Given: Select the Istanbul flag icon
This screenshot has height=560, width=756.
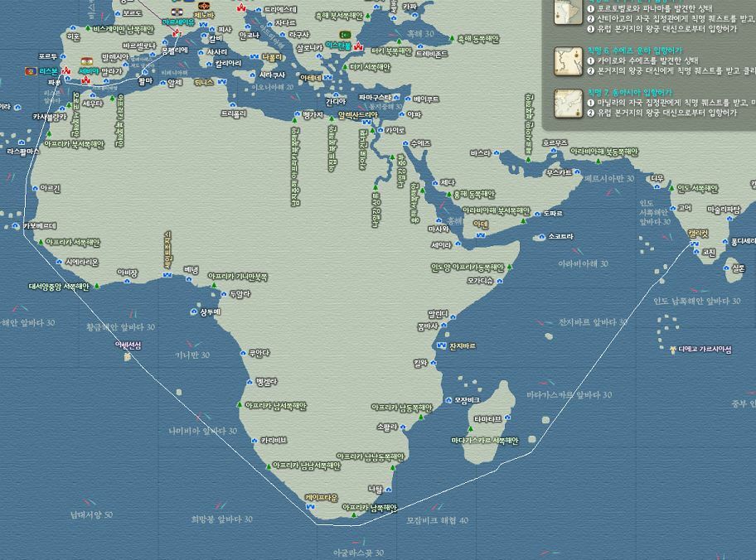Looking at the screenshot, I should tap(345, 34).
